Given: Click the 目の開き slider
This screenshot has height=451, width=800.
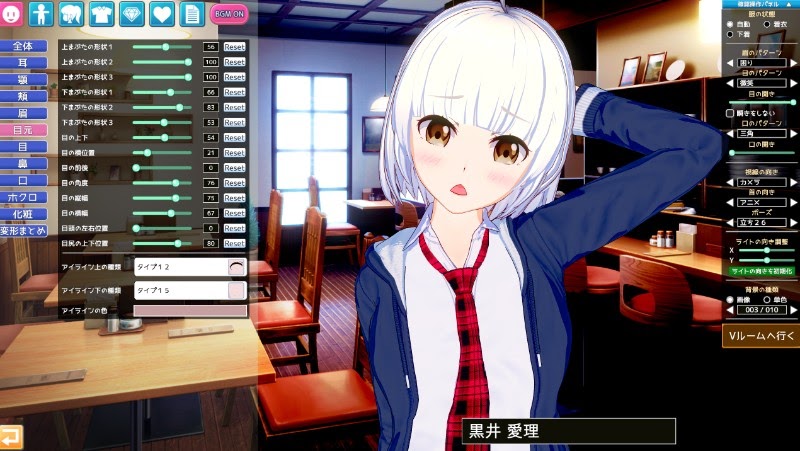Looking at the screenshot, I should (762, 103).
